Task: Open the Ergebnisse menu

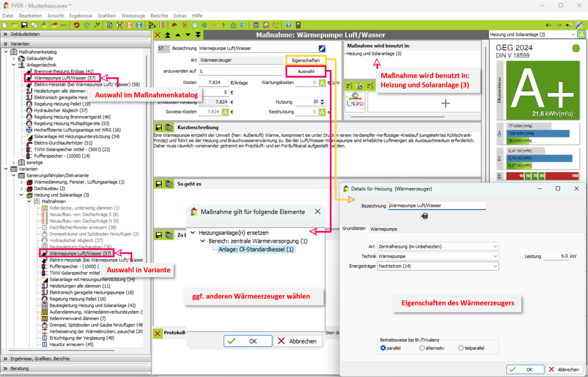Action: point(80,16)
